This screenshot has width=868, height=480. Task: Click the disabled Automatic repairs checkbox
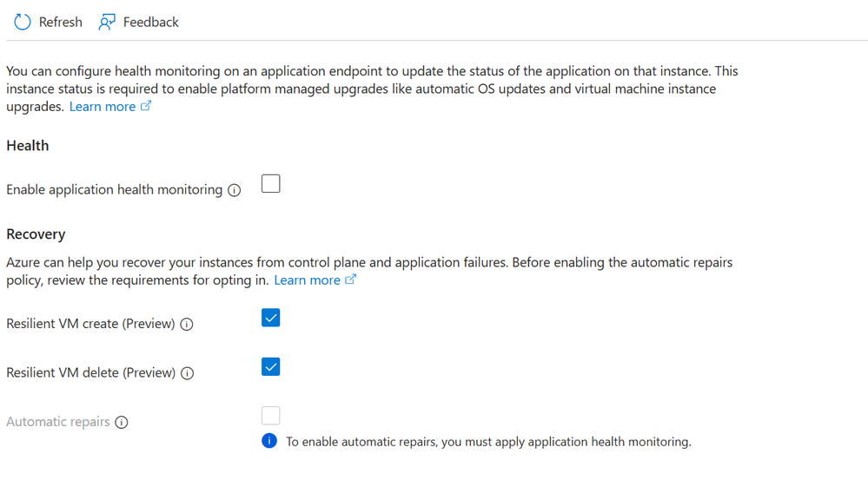(x=271, y=415)
